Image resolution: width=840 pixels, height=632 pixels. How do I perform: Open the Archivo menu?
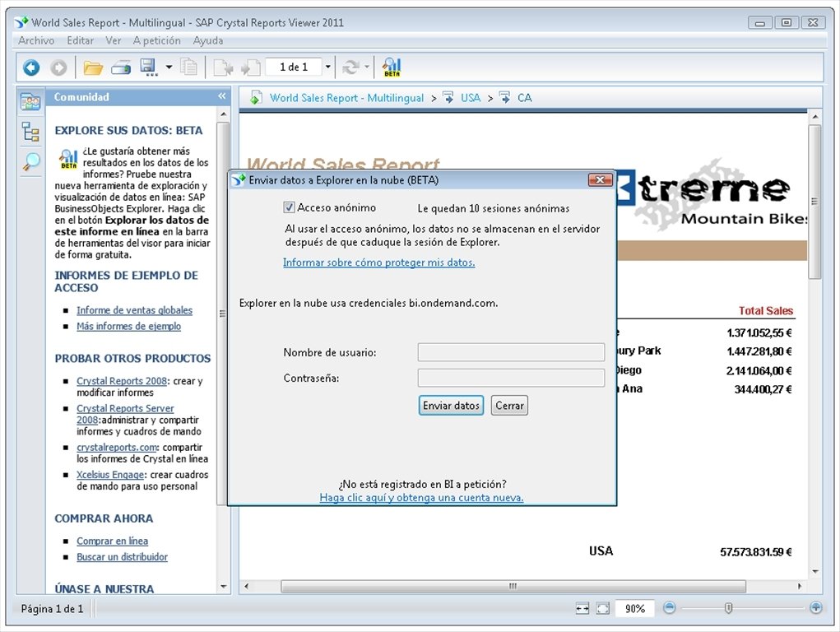[36, 41]
